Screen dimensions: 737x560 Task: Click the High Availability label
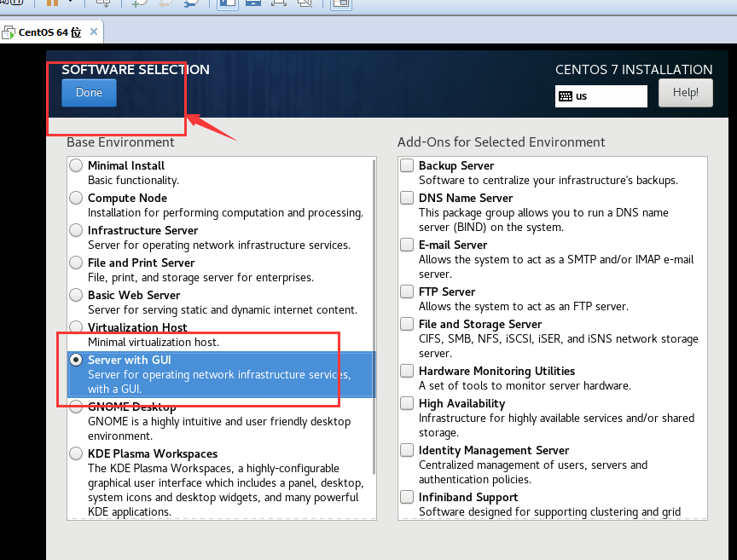[x=462, y=404]
